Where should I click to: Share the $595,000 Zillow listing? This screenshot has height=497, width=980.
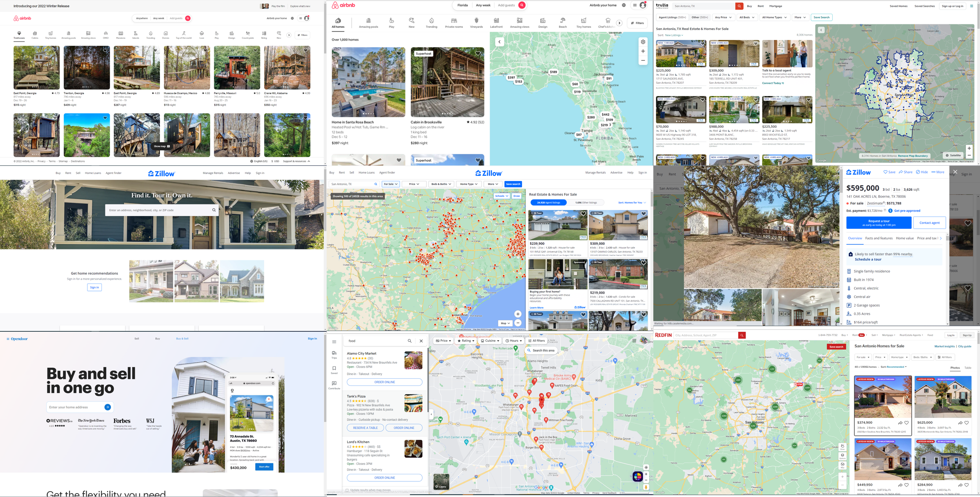click(x=906, y=172)
